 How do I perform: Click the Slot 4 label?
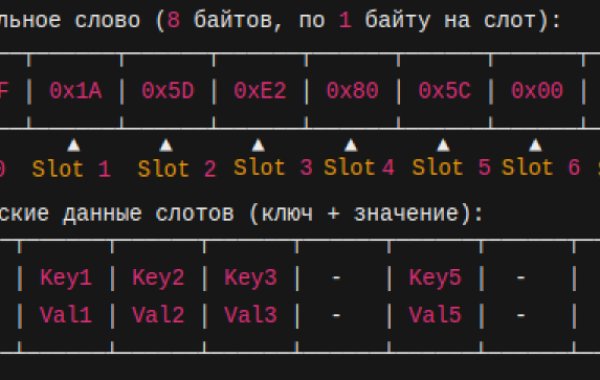coord(359,168)
